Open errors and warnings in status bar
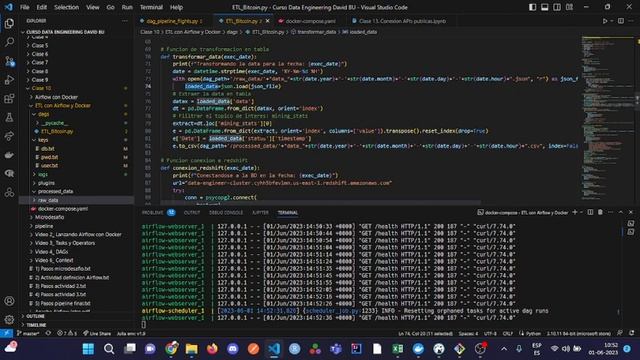Screen dimensions: 640x360 click(x=67, y=333)
